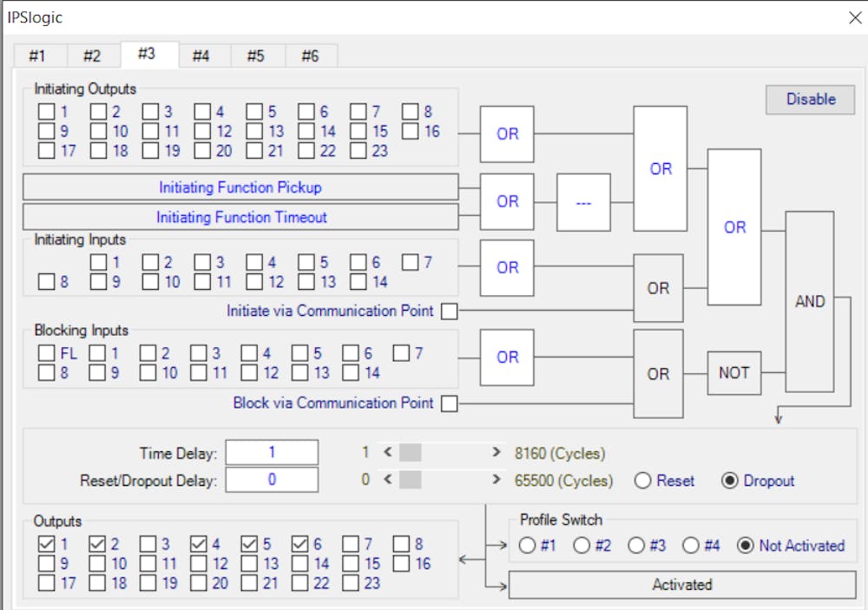Select the Reset radio button

[x=642, y=481]
